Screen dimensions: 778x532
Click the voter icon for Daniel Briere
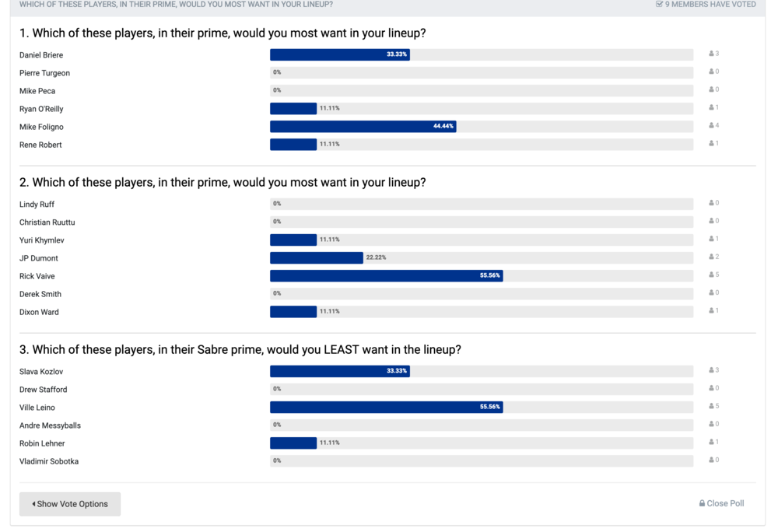click(x=711, y=54)
